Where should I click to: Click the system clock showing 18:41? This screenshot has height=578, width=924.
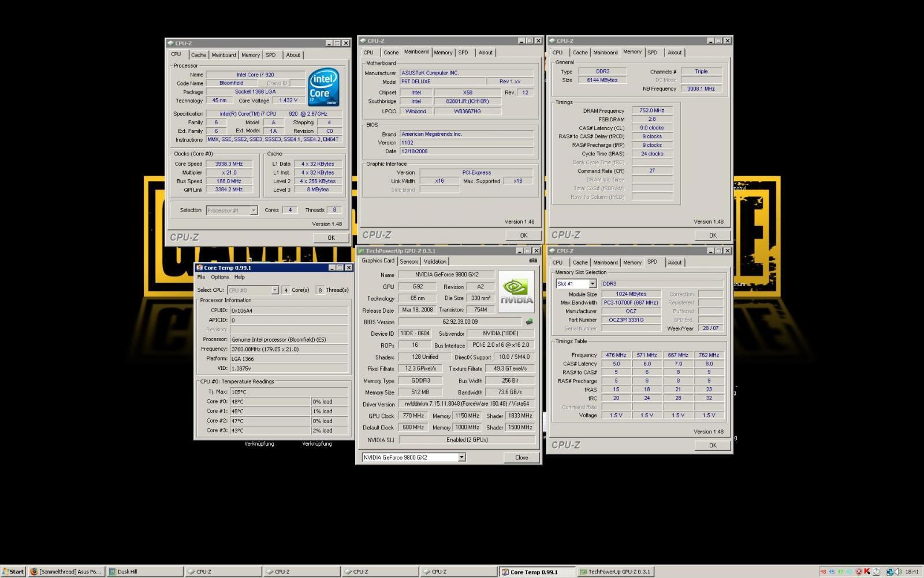pos(912,572)
